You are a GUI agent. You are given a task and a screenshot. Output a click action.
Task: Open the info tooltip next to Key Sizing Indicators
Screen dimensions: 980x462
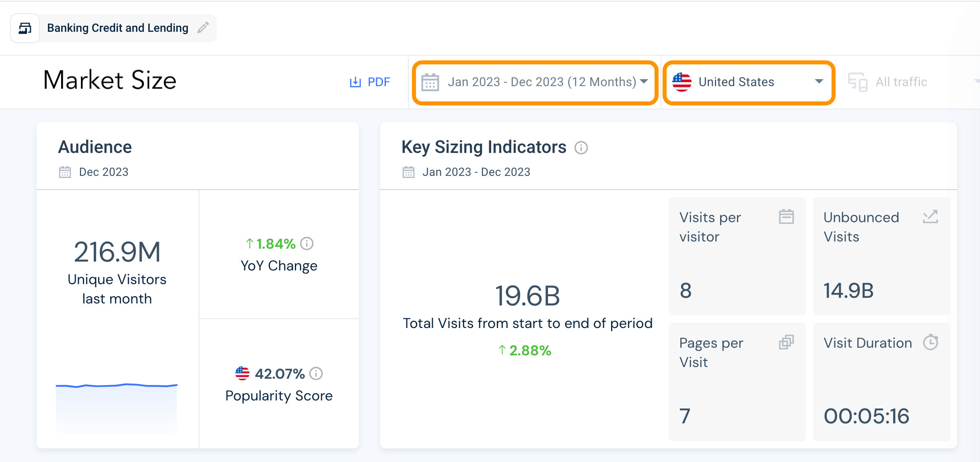click(581, 148)
